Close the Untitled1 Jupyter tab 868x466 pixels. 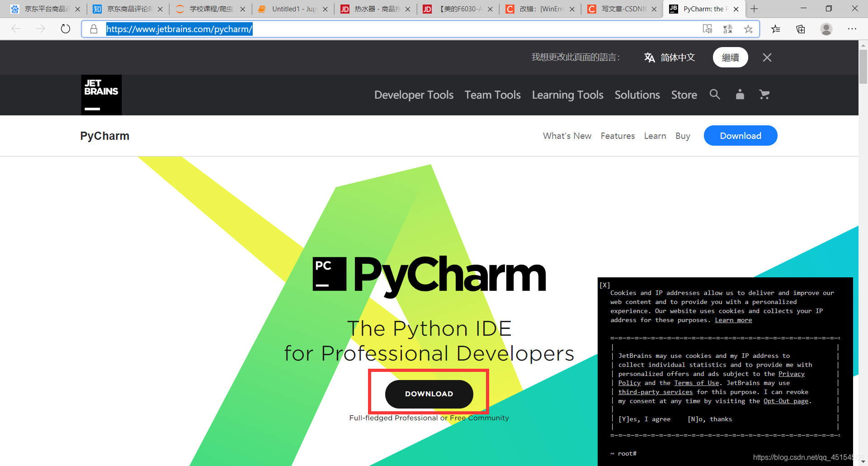point(325,9)
